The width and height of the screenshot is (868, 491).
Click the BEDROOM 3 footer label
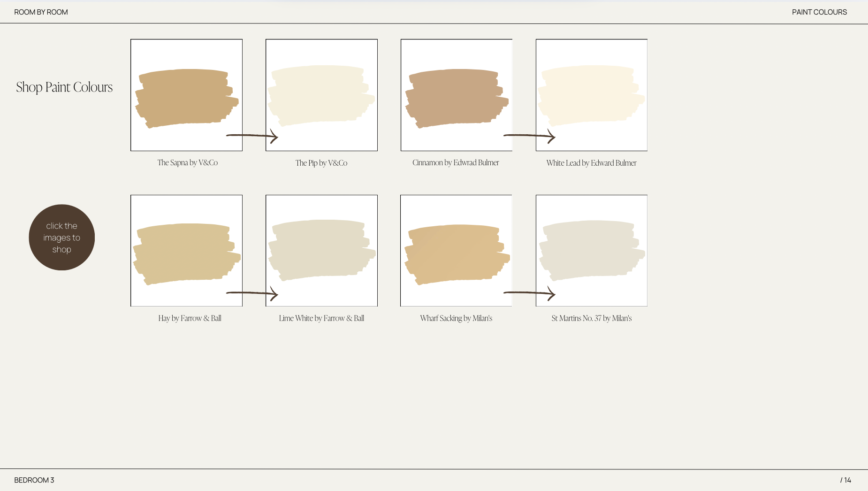point(34,480)
